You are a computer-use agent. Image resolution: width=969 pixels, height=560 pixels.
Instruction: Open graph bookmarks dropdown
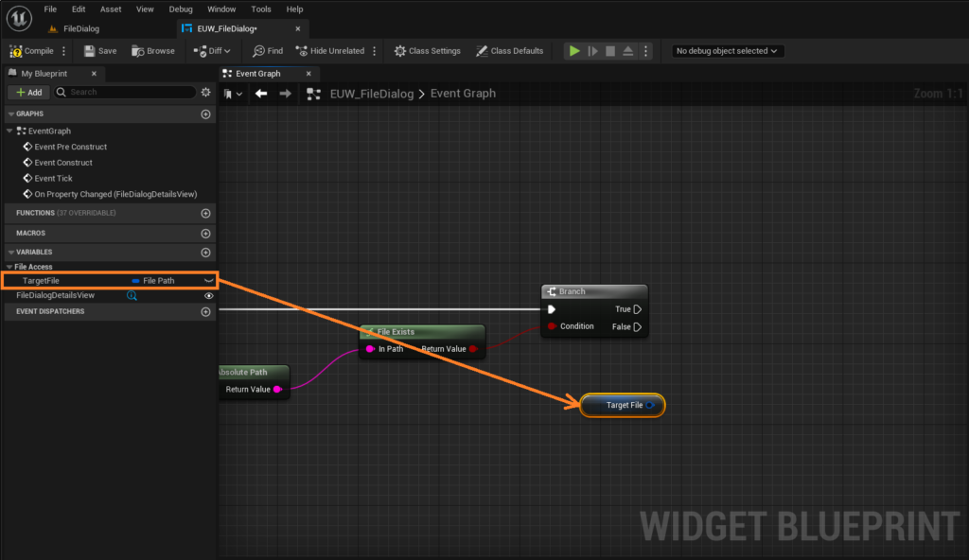point(233,94)
